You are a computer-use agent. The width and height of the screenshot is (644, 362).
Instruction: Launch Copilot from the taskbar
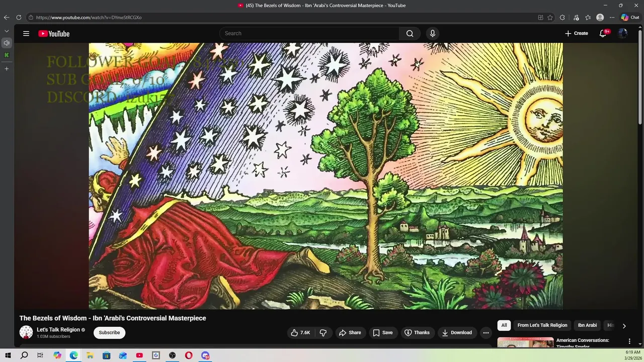(x=57, y=355)
